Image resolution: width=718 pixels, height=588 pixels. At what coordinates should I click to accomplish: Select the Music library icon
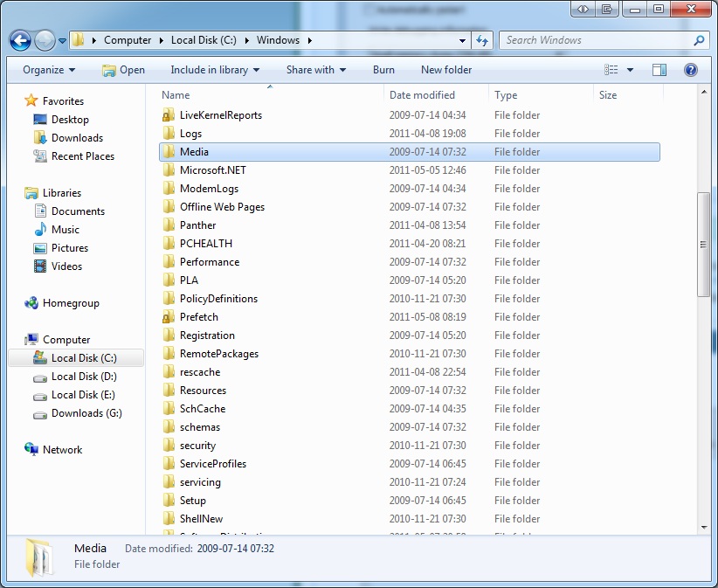click(x=40, y=229)
